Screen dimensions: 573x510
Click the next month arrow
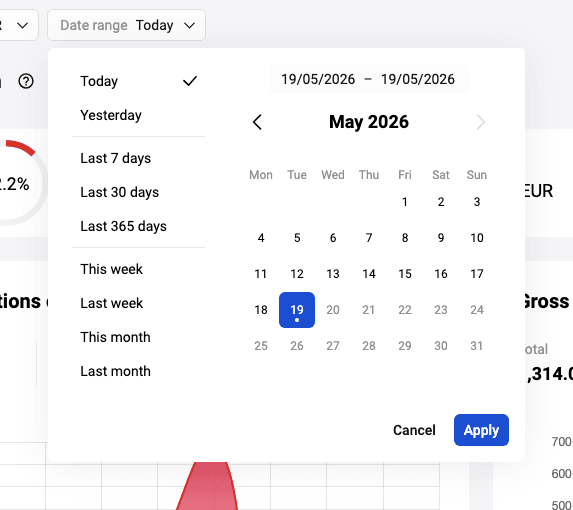(481, 122)
